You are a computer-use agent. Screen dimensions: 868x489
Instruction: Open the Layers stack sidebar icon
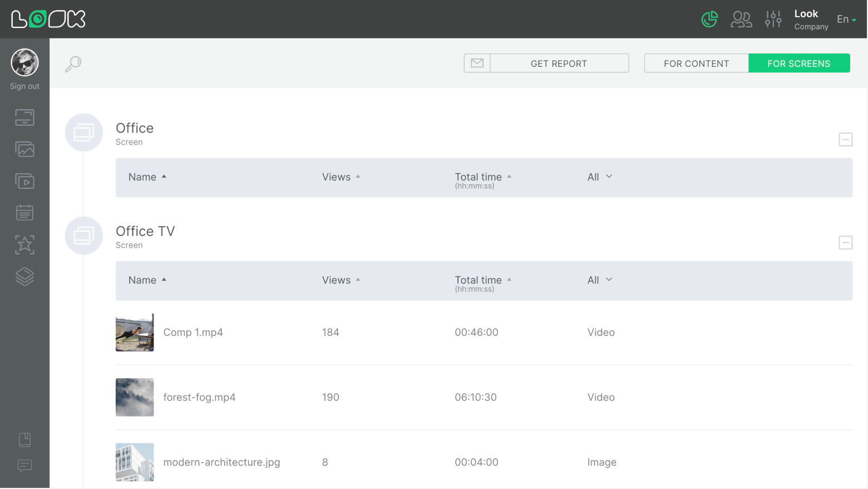coord(24,277)
